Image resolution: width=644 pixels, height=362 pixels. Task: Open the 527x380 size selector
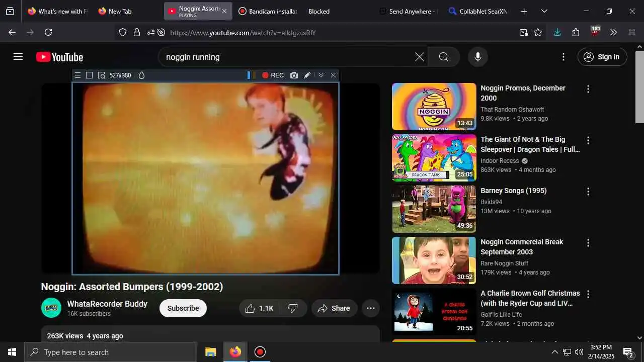pos(120,75)
